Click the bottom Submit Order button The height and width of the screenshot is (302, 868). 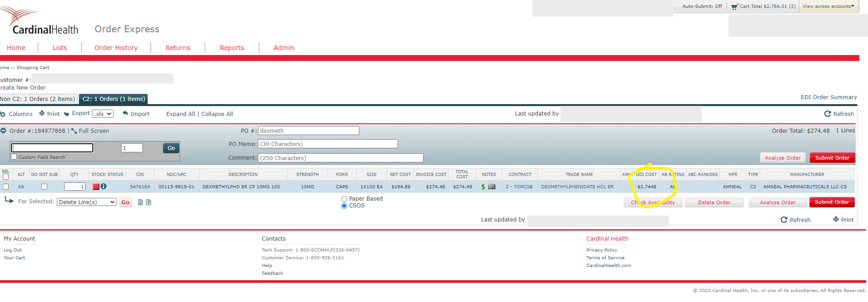pos(832,202)
